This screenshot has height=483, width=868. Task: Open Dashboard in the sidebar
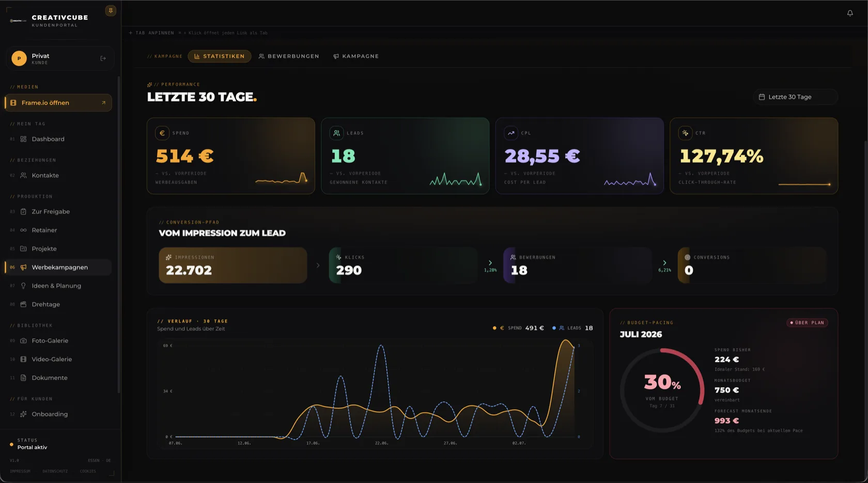click(x=58, y=139)
